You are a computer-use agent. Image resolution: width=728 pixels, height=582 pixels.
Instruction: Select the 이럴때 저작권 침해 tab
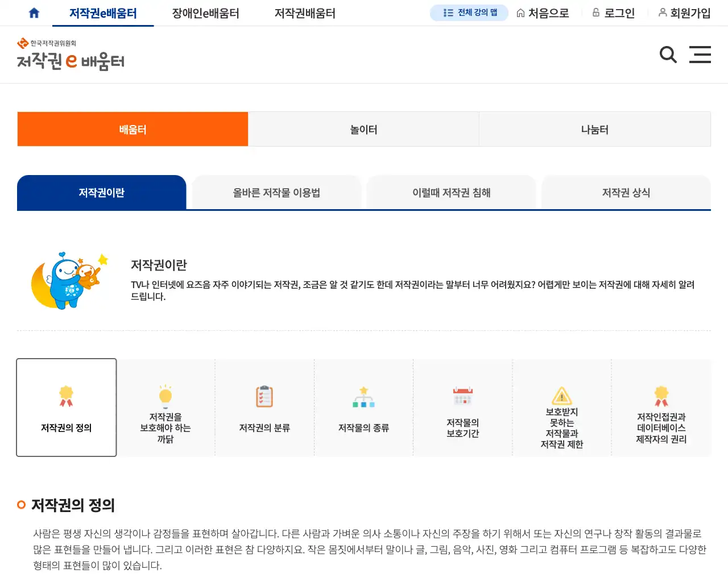coord(451,192)
